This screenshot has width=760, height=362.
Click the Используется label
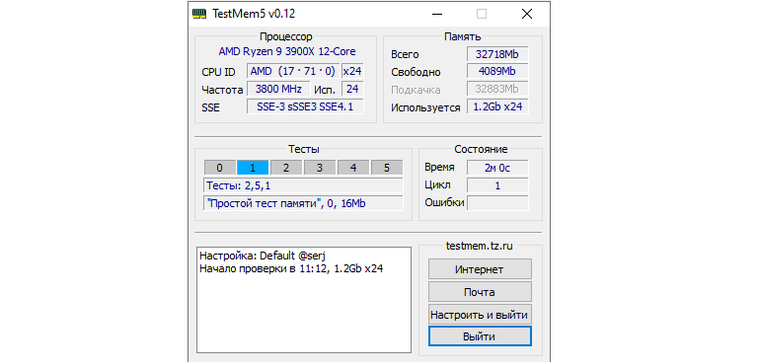(x=425, y=108)
